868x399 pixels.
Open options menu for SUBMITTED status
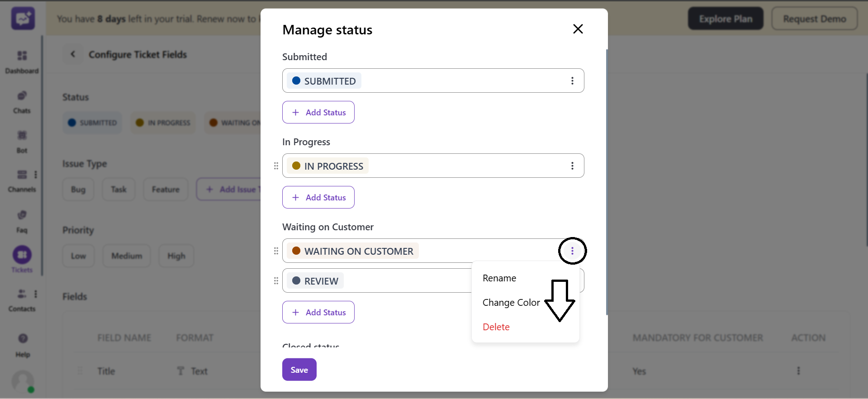pyautogui.click(x=572, y=81)
